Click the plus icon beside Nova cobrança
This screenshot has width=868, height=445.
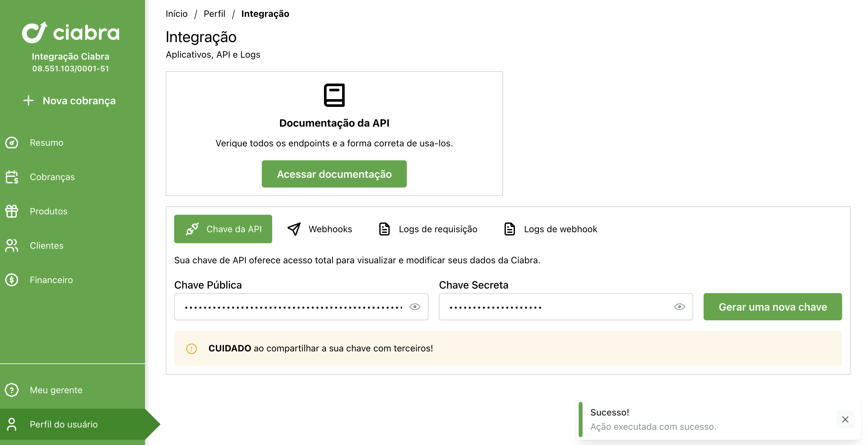click(28, 100)
